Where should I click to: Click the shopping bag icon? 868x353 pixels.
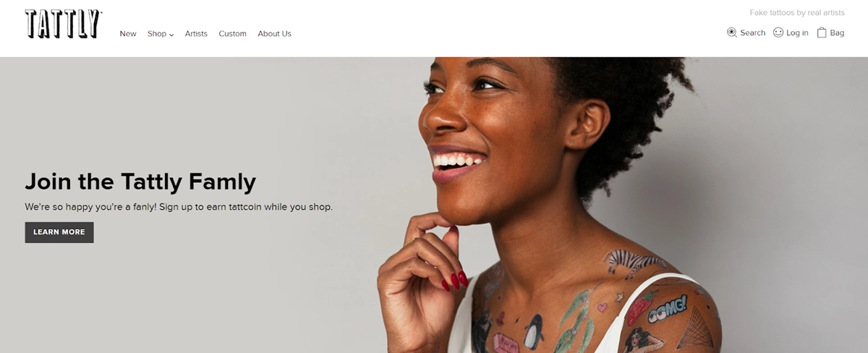[x=822, y=33]
